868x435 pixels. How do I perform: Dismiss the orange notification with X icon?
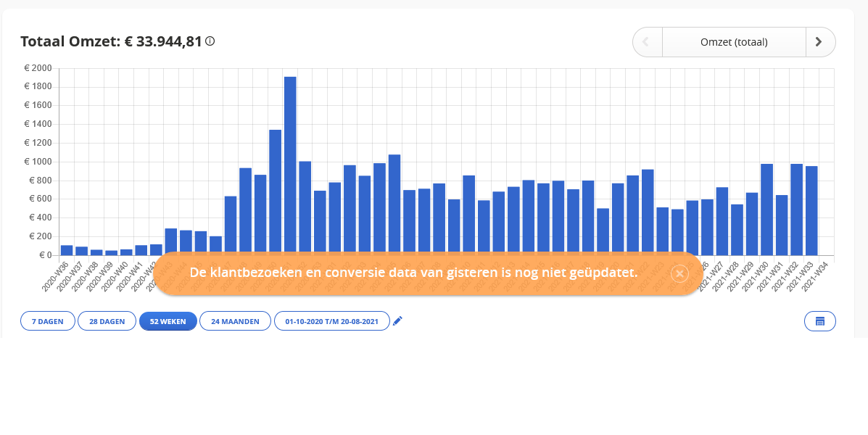point(679,273)
